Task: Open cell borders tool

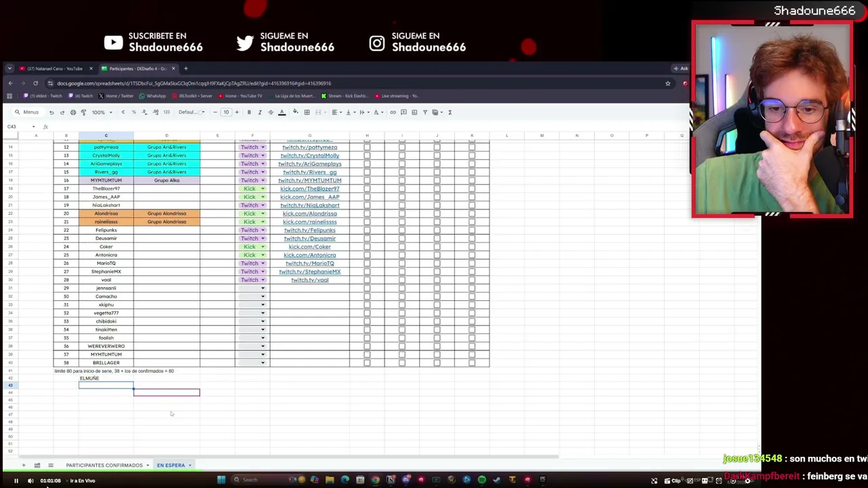Action: click(307, 113)
